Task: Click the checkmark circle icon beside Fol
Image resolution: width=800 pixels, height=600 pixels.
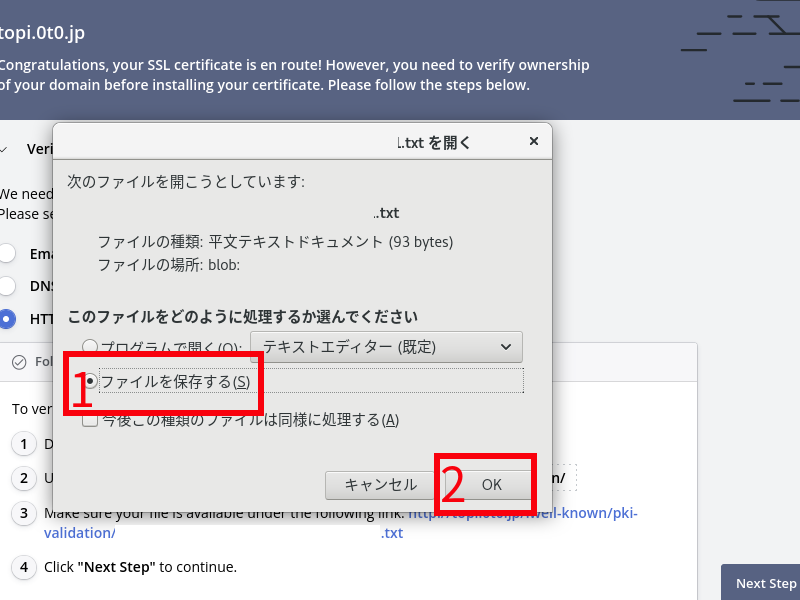Action: pyautogui.click(x=19, y=362)
